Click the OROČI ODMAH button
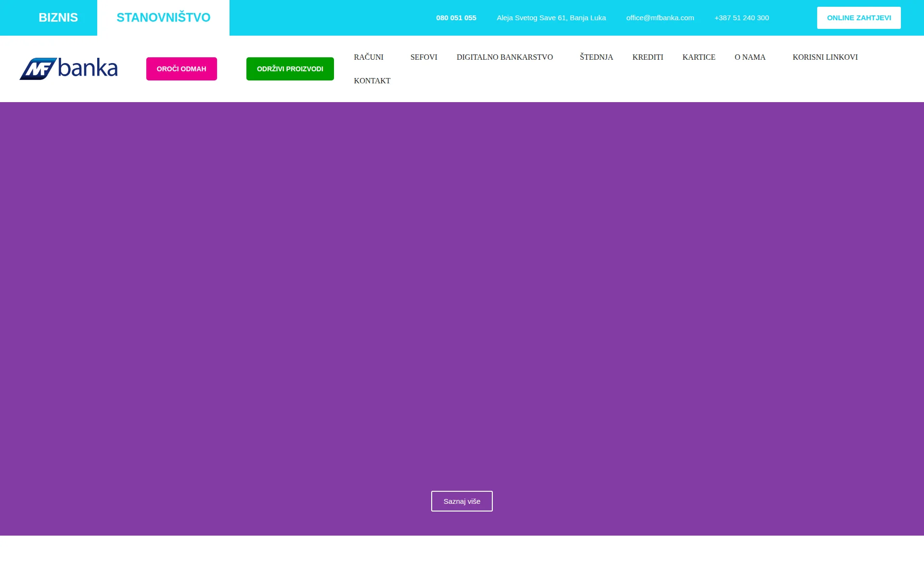The height and width of the screenshot is (578, 924). click(x=181, y=69)
